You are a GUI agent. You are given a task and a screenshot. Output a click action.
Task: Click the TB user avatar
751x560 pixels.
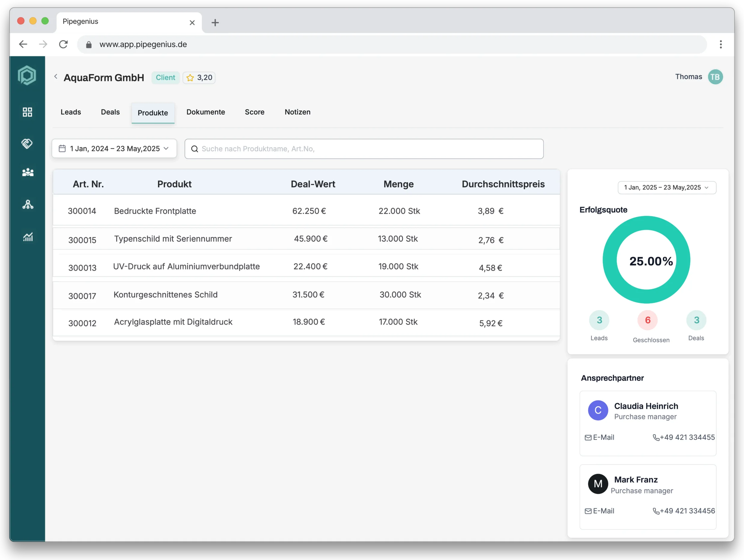click(x=715, y=77)
